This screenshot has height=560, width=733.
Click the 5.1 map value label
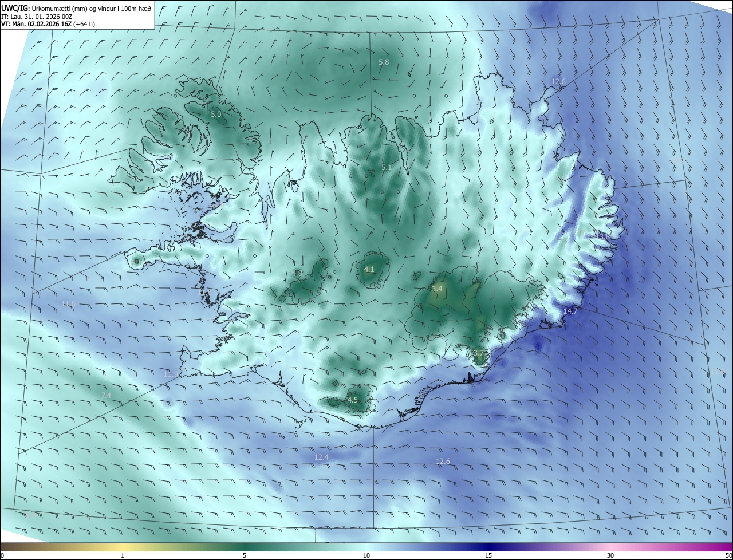point(387,168)
